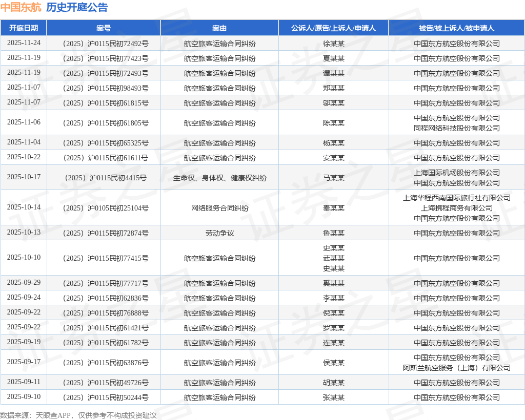Select plaintiff 徐某某

[x=333, y=44]
